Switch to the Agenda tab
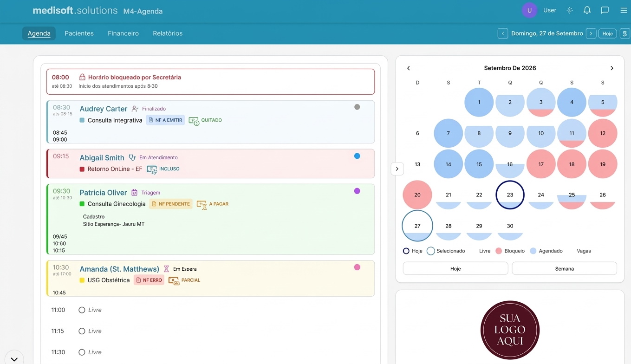The width and height of the screenshot is (631, 364). click(39, 33)
